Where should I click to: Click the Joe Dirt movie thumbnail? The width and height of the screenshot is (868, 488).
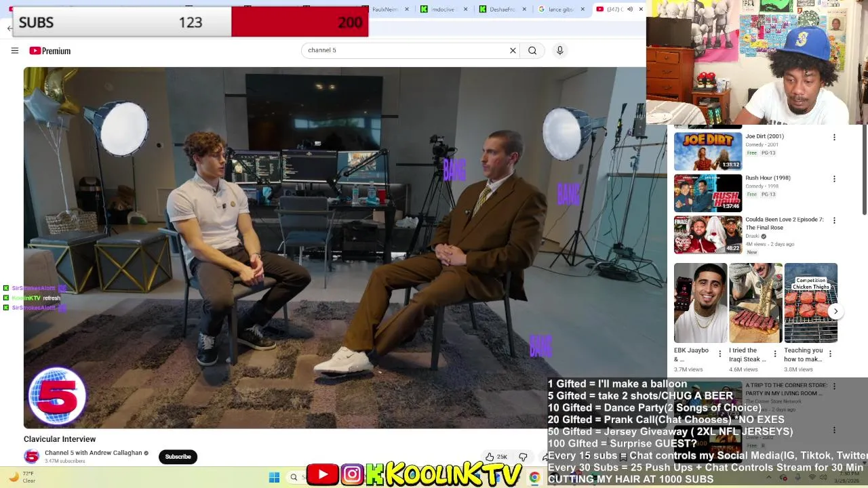pos(708,151)
